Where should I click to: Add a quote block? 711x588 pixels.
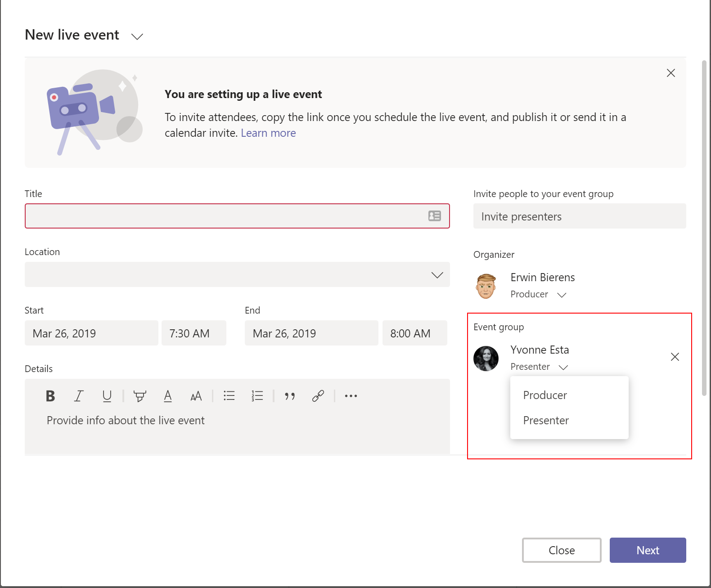coord(290,396)
